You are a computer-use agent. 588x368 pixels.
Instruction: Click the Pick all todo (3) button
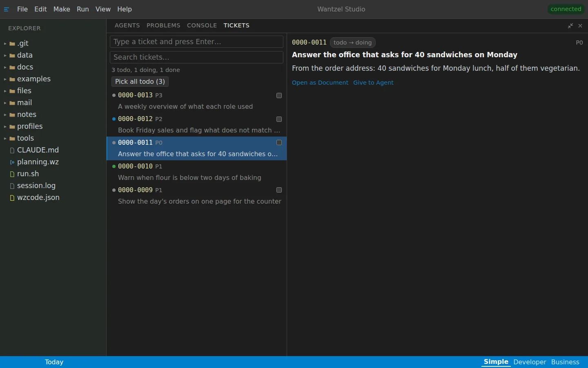140,81
